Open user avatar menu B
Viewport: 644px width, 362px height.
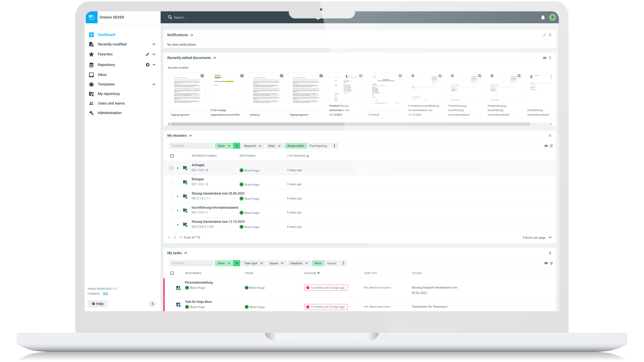(x=552, y=17)
